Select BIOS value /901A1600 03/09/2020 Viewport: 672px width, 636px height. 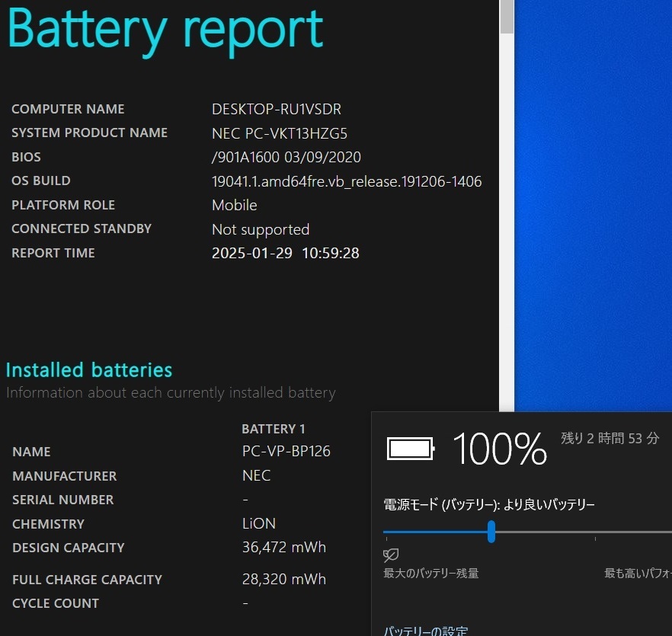point(286,157)
